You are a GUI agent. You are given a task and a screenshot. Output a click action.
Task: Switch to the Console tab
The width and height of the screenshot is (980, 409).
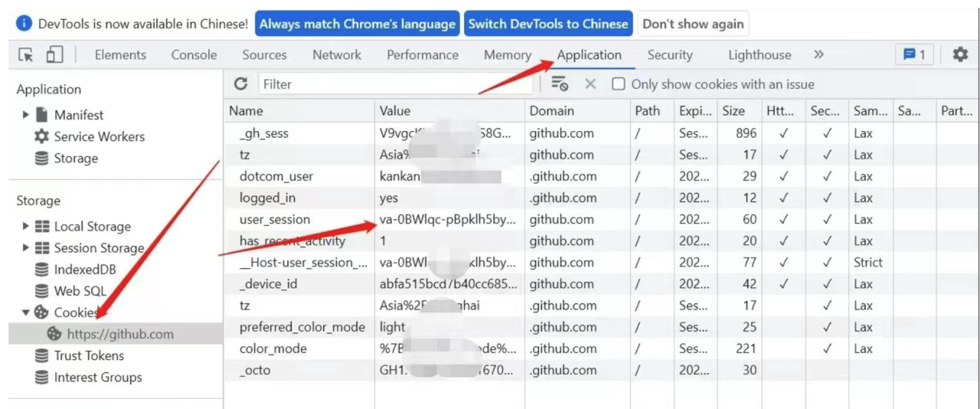(x=194, y=54)
